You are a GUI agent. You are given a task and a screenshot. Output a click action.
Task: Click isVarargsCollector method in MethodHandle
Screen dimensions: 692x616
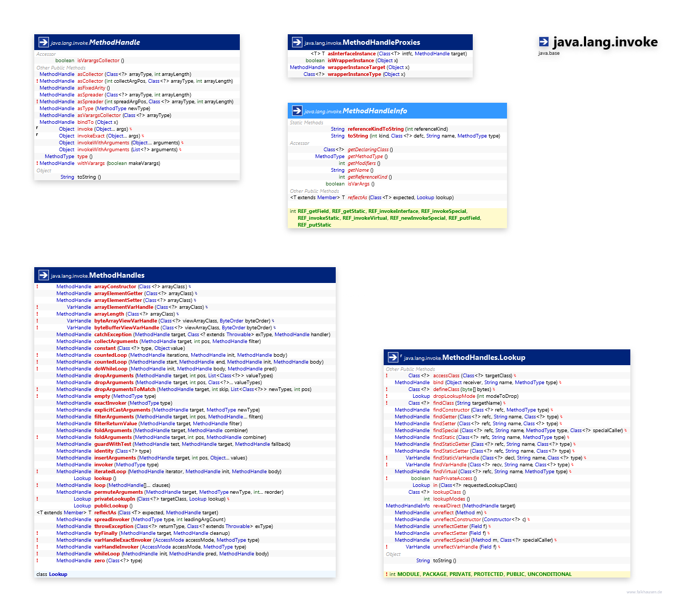(99, 61)
